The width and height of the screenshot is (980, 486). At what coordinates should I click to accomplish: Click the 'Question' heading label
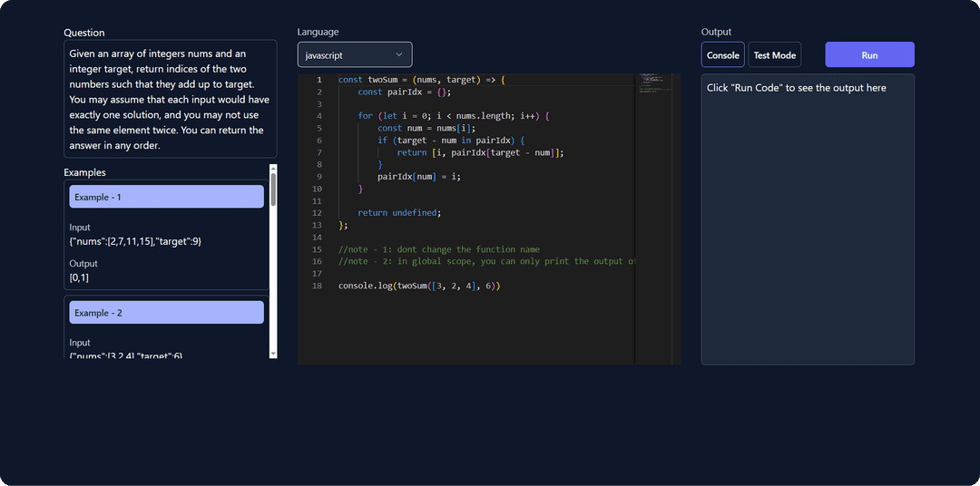(84, 33)
